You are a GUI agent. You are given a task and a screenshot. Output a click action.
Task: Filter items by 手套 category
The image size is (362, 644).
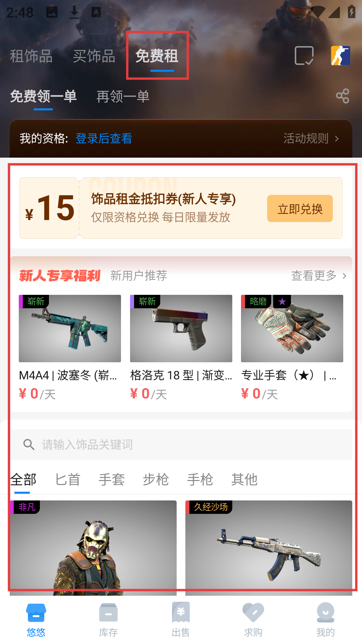(x=112, y=480)
